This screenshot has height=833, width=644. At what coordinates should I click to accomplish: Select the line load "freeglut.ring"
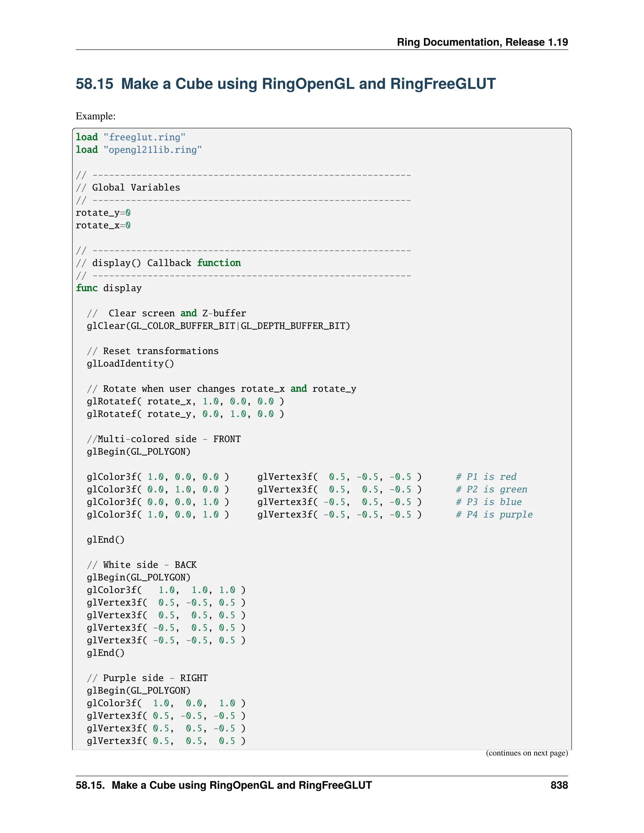click(130, 137)
